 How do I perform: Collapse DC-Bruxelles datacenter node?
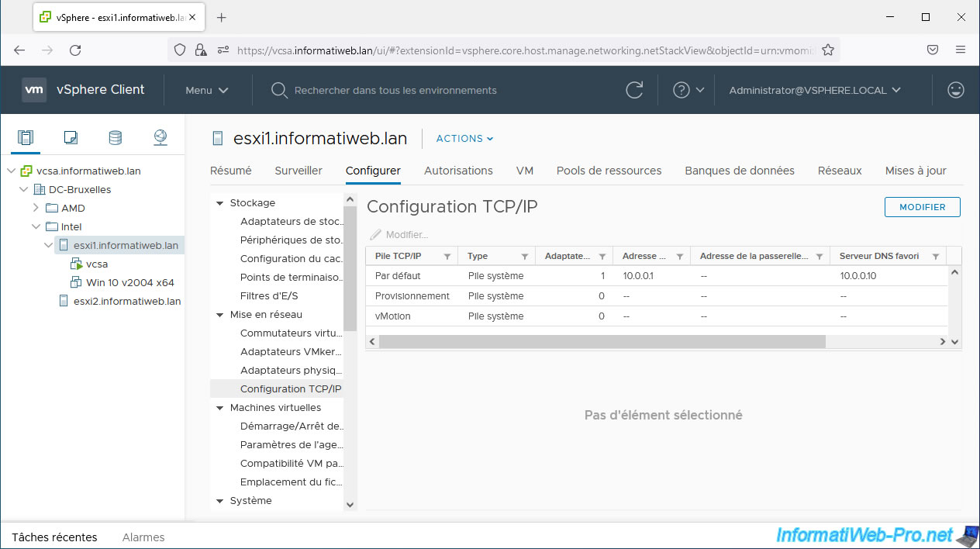click(x=23, y=190)
